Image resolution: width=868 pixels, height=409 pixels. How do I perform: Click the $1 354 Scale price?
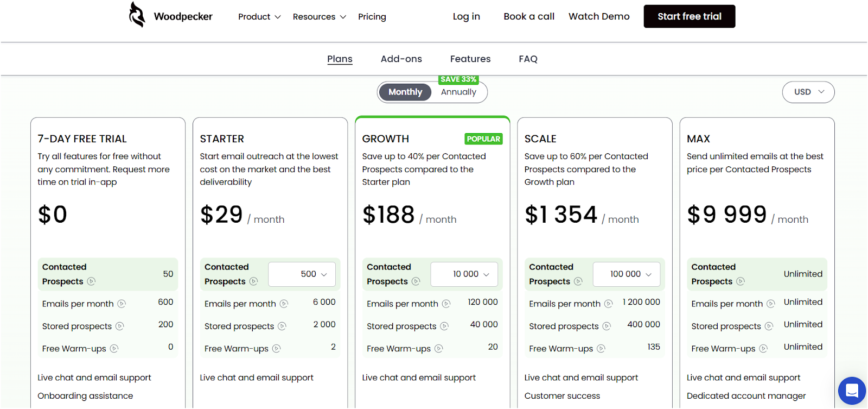point(561,215)
